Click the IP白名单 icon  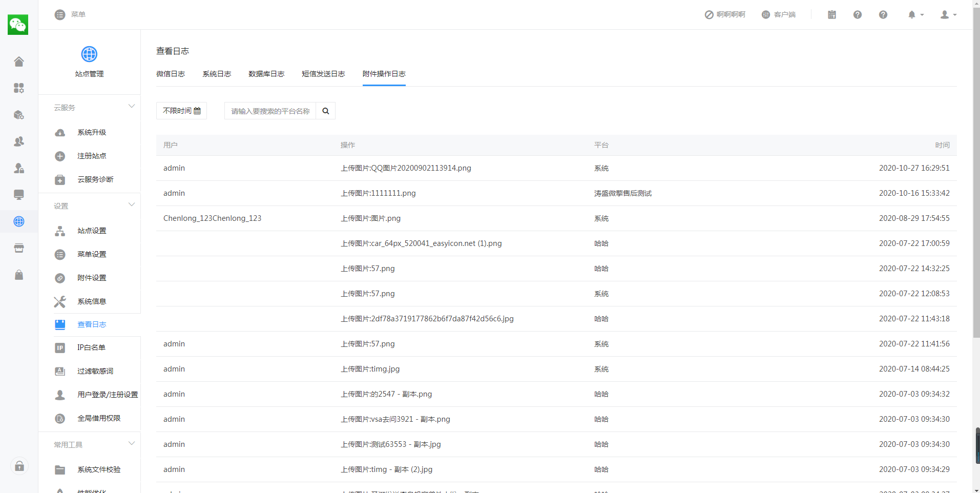(60, 348)
